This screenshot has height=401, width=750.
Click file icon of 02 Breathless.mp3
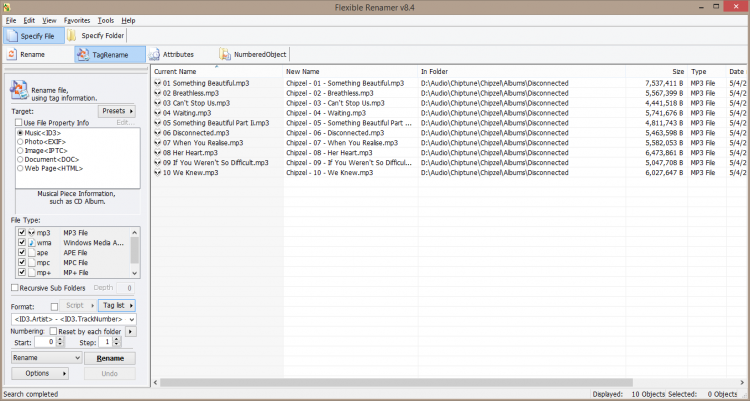pyautogui.click(x=157, y=93)
